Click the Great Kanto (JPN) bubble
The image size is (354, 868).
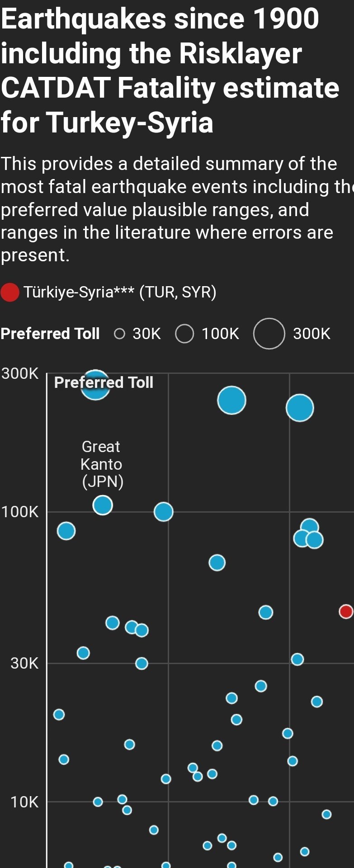[103, 505]
